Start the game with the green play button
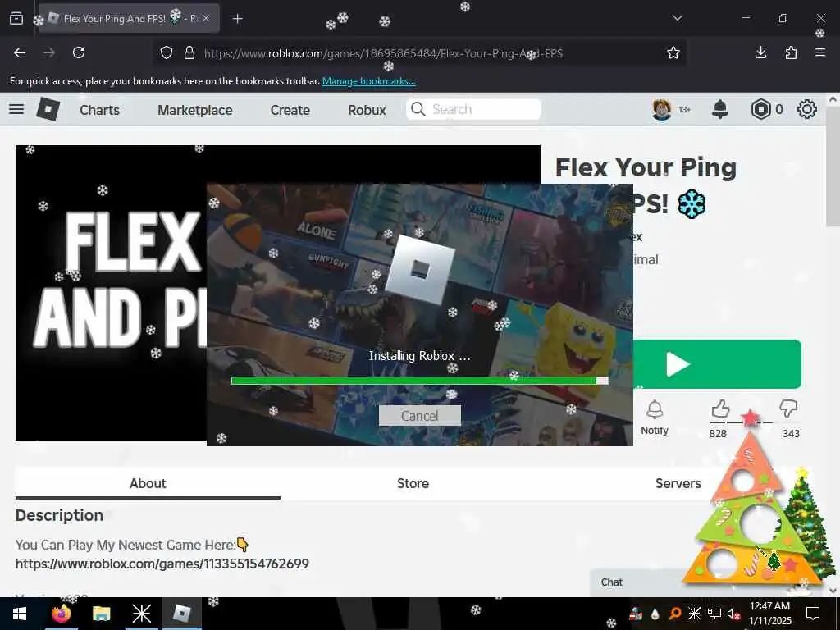The image size is (840, 630). tap(717, 364)
